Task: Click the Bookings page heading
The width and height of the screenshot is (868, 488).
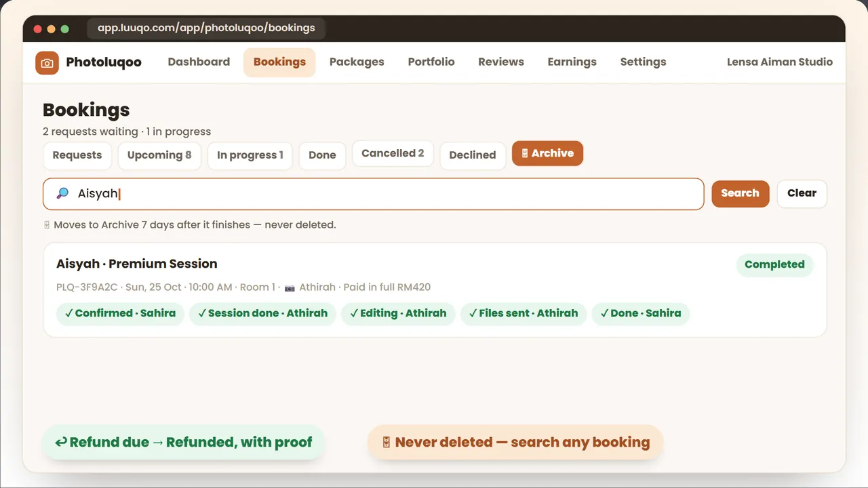Action: click(86, 110)
